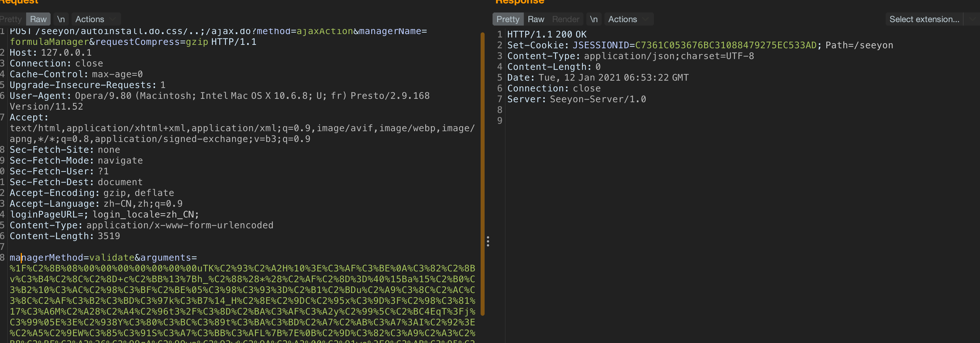Click the JSESSIONID cookie value in the Response
The height and width of the screenshot is (343, 980).
pyautogui.click(x=725, y=45)
